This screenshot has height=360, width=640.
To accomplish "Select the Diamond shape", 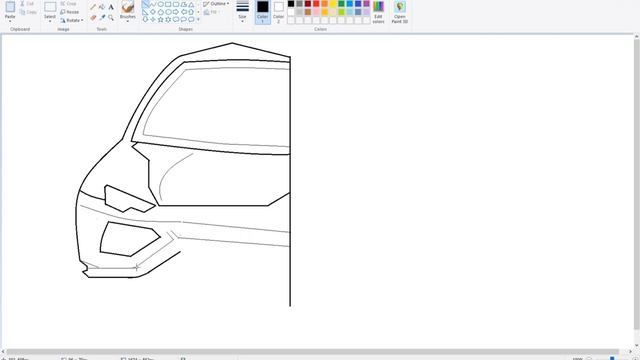I will (x=153, y=12).
